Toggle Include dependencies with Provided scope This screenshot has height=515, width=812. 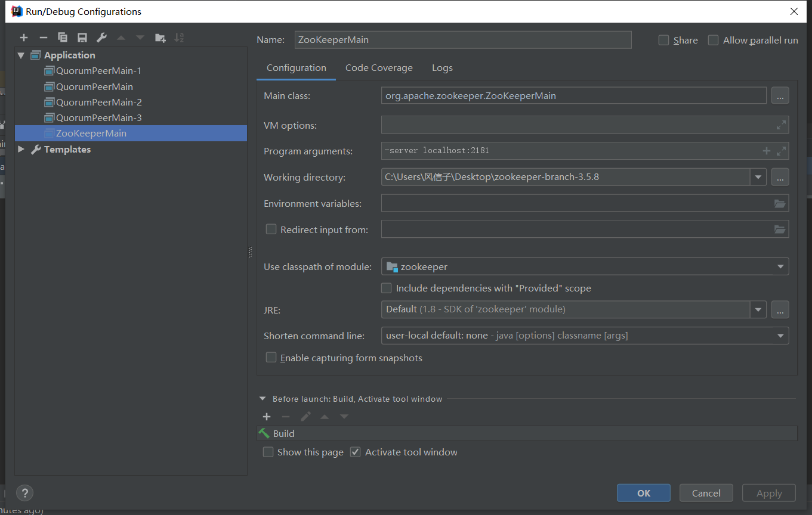(x=387, y=288)
